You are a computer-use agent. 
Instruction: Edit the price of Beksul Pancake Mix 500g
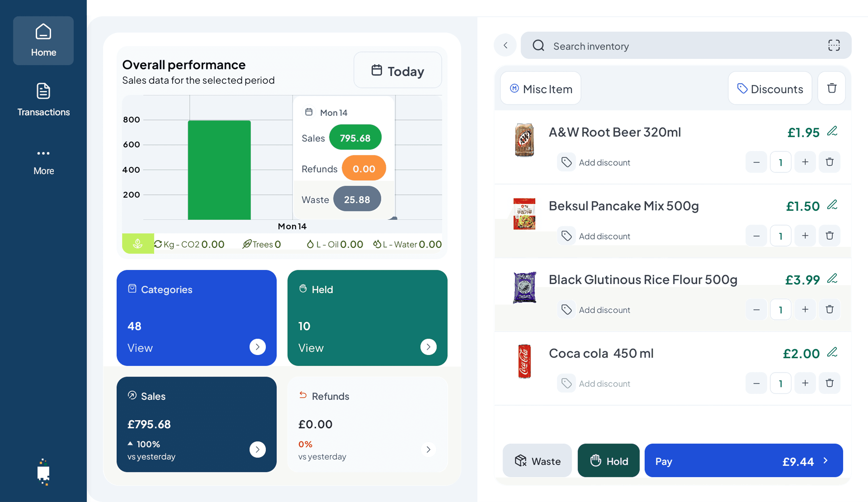coord(832,205)
